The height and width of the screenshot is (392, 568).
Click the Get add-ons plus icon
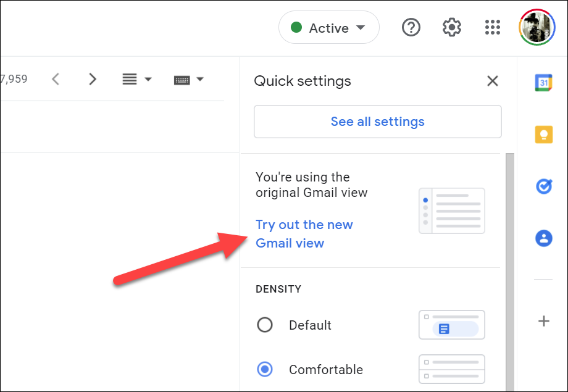(x=543, y=321)
